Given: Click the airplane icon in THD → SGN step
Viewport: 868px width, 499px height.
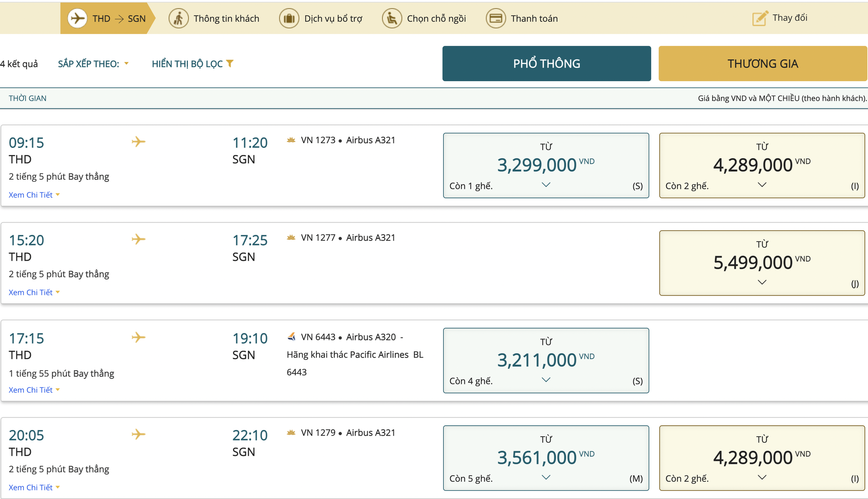Looking at the screenshot, I should 78,19.
